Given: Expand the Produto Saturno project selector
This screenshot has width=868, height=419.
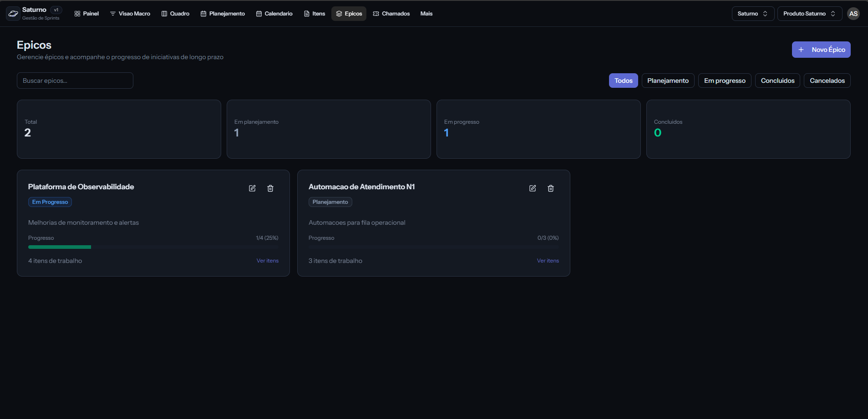Looking at the screenshot, I should [x=809, y=14].
